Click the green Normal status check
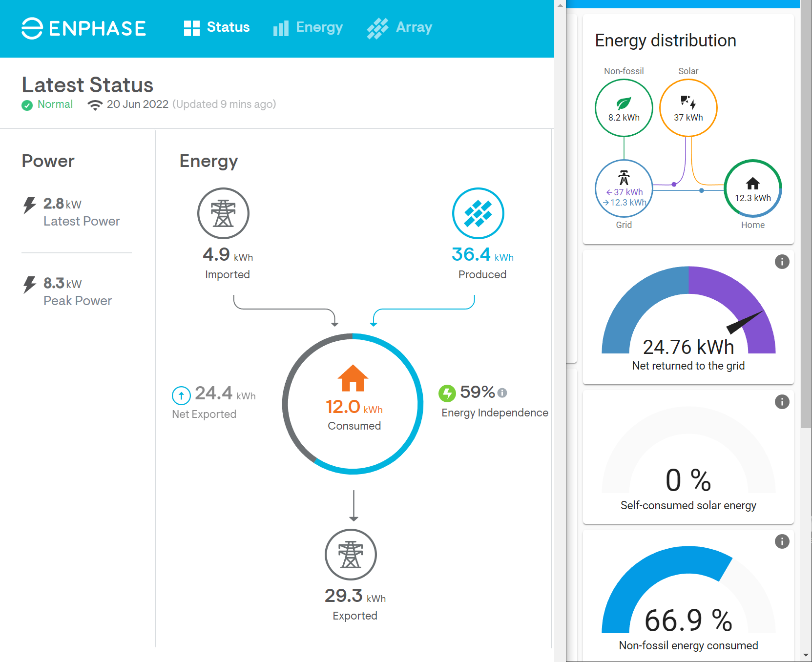 (x=27, y=104)
